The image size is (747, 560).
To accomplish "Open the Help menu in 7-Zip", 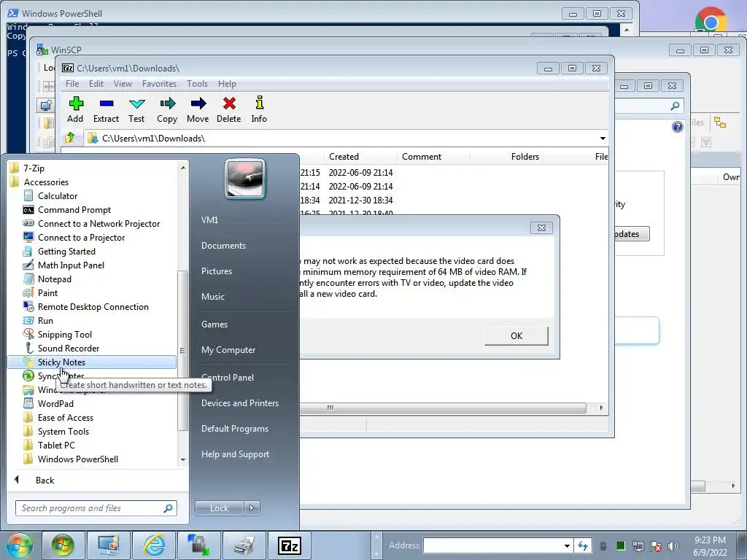I will pyautogui.click(x=227, y=83).
